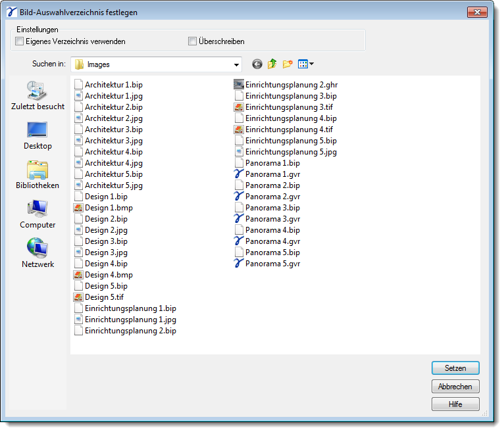Screen dimensions: 504x432
Task: Enable Eigenes Verzeichnis verwenden checkbox
Action: 20,41
